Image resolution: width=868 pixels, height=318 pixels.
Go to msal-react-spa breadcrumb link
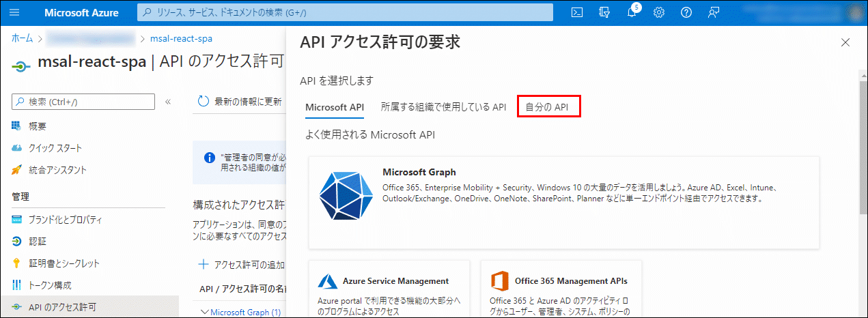point(182,39)
